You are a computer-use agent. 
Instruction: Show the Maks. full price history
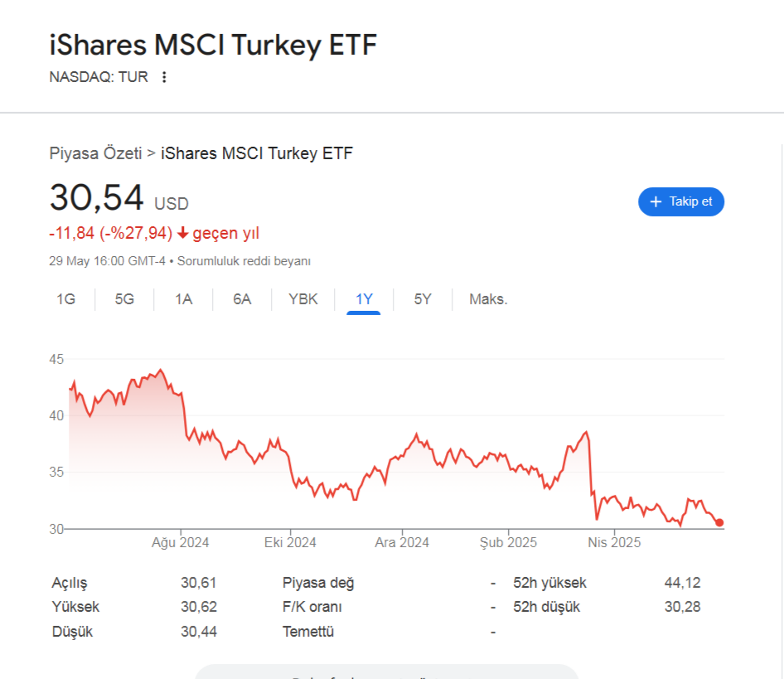tap(488, 299)
